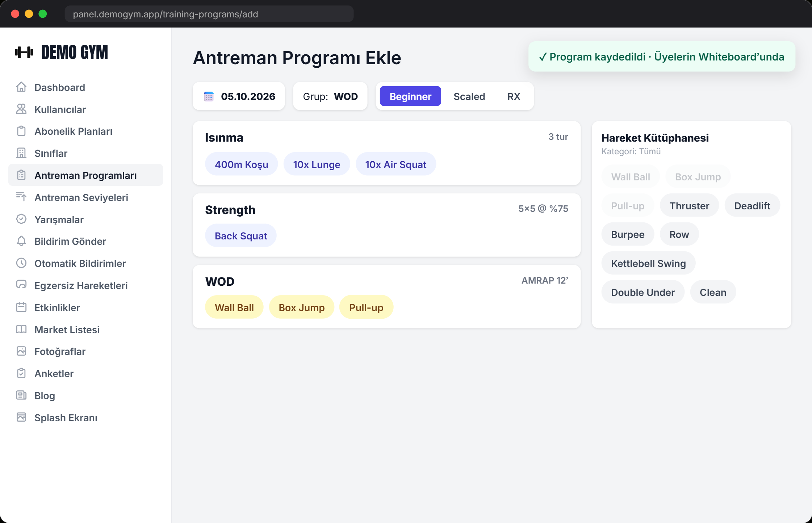812x523 pixels.
Task: Click the Anketler checklist icon
Action: point(21,373)
